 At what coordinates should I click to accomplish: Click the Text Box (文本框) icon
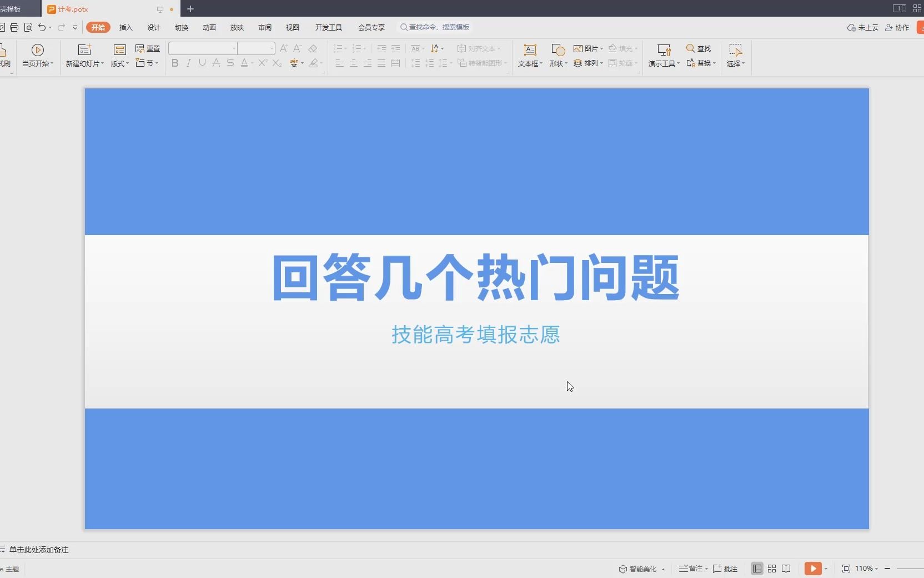click(530, 50)
